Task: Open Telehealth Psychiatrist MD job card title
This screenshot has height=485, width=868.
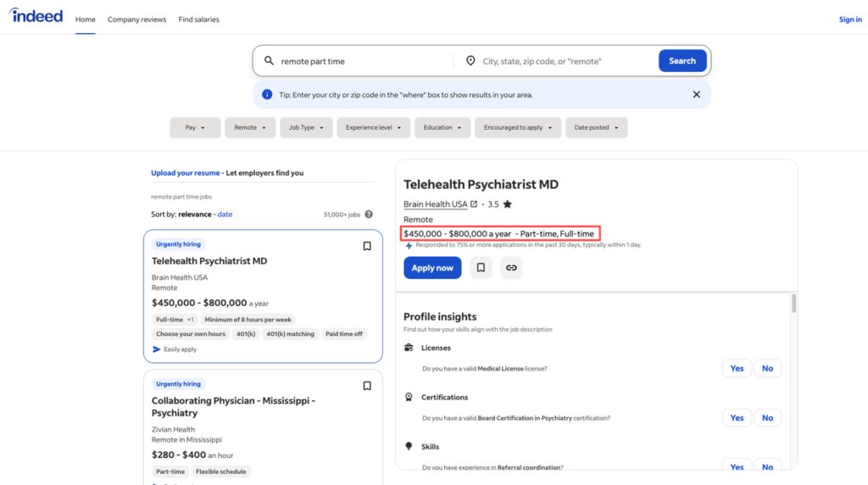Action: point(209,261)
